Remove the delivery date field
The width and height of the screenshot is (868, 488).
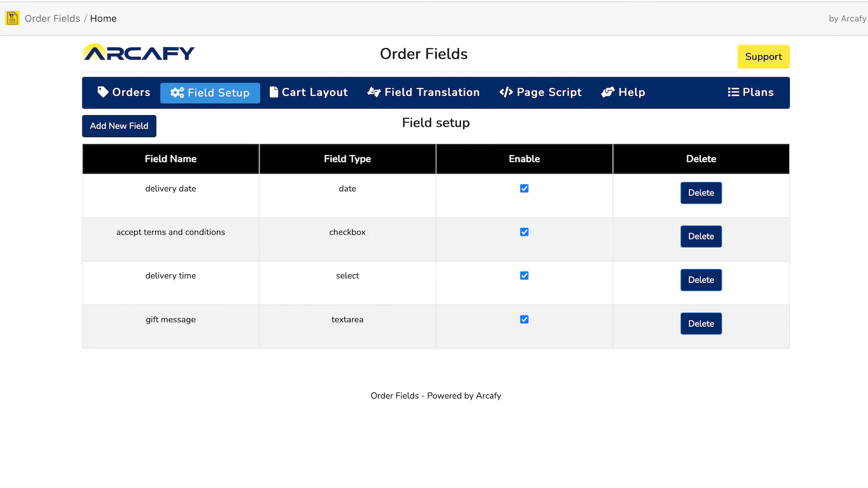point(701,193)
